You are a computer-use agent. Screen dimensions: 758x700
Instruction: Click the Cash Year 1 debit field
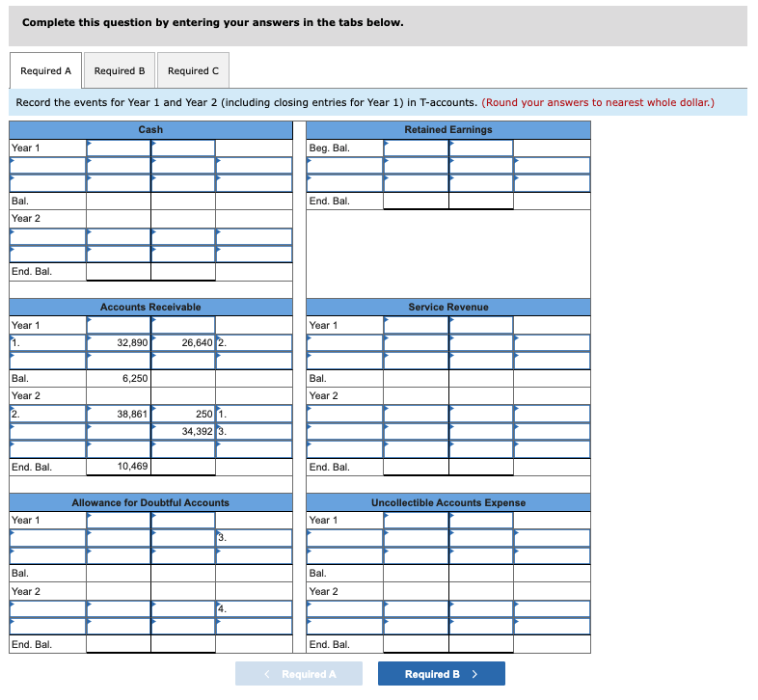pos(119,148)
